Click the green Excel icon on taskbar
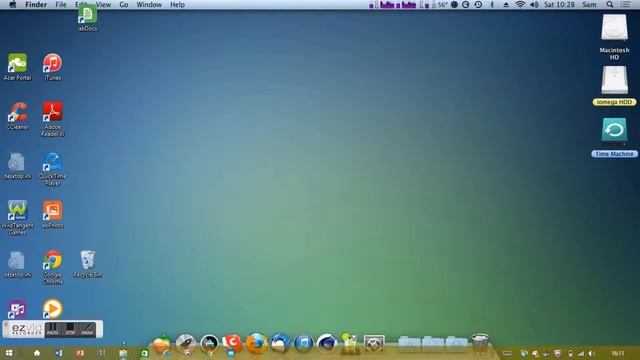 click(144, 353)
